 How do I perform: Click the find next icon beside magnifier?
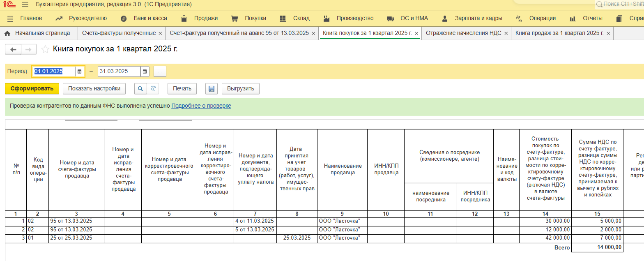153,88
